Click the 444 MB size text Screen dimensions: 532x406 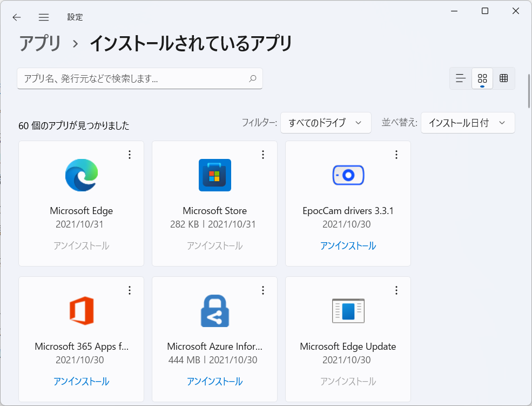[x=184, y=360]
